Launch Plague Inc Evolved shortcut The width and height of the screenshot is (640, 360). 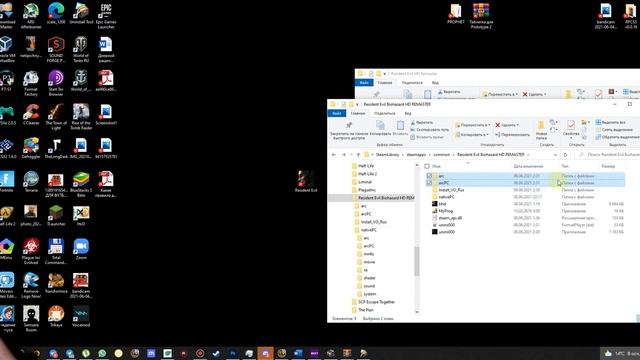[31, 252]
